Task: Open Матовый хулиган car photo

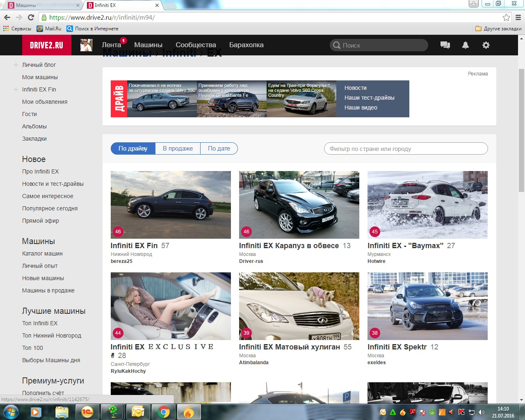Action: point(299,306)
